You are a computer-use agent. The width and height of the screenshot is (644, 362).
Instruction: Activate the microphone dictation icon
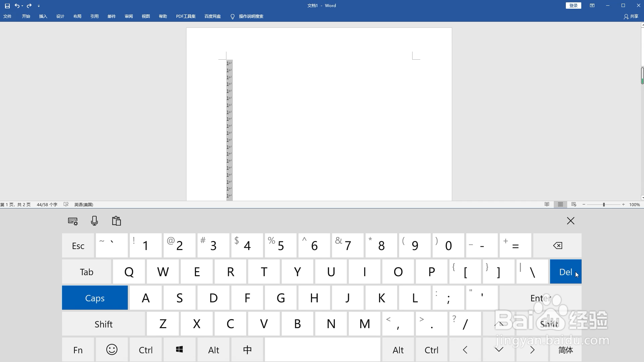click(x=95, y=221)
